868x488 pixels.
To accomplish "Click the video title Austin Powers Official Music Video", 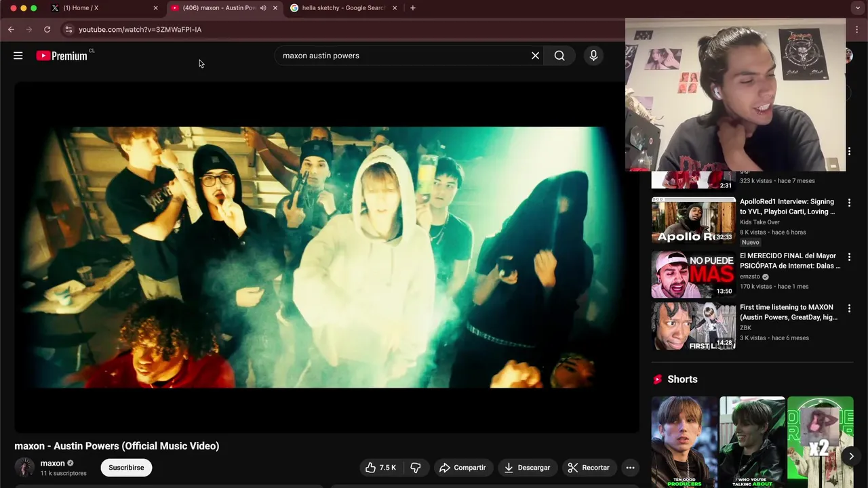I will pyautogui.click(x=117, y=446).
